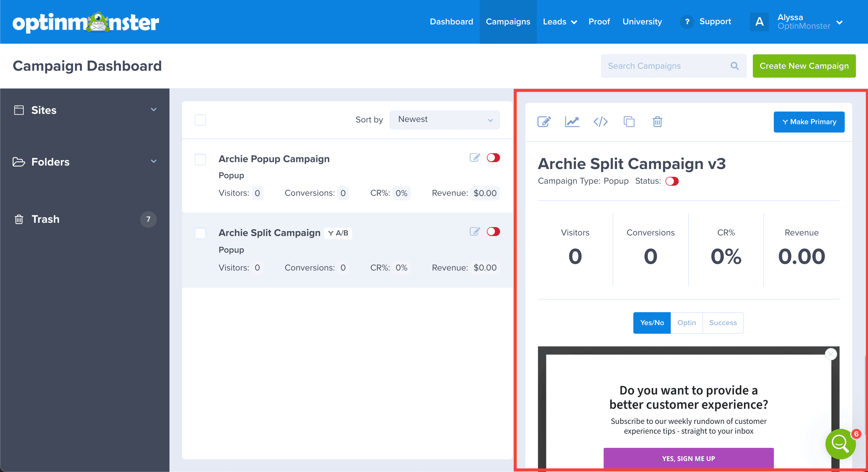This screenshot has width=868, height=472.
Task: Click the Create New Campaign button
Action: click(x=804, y=66)
